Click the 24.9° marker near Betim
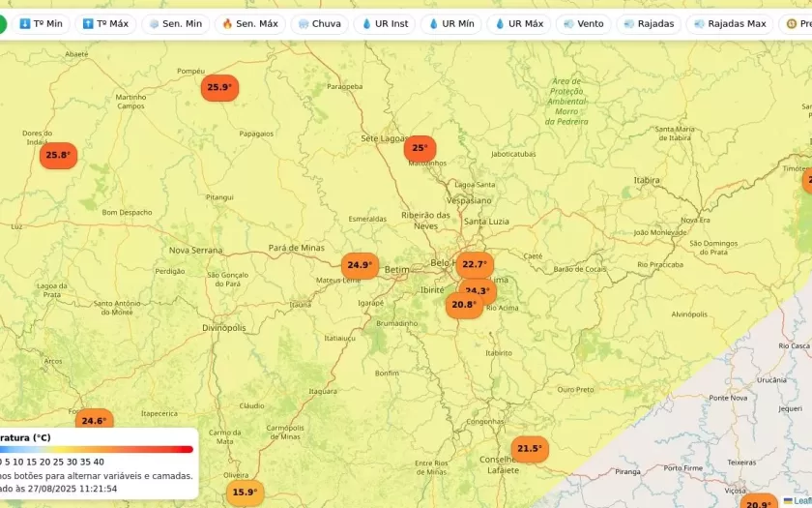Viewport: 812px width, 508px height. (x=360, y=265)
